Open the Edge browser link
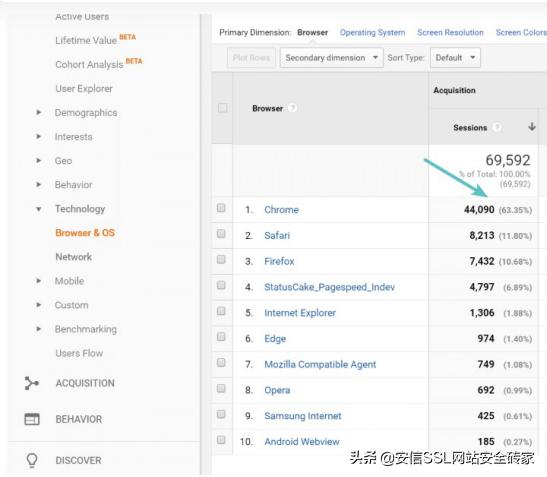Viewport: 547px width, 477px height. pos(275,339)
